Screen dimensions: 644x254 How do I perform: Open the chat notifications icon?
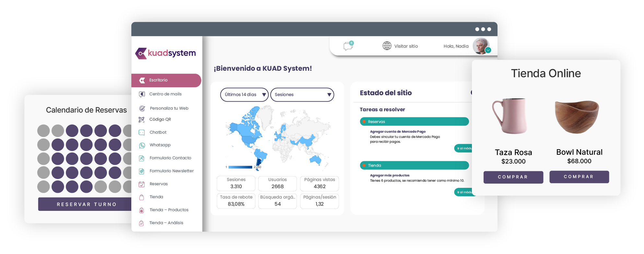click(348, 46)
